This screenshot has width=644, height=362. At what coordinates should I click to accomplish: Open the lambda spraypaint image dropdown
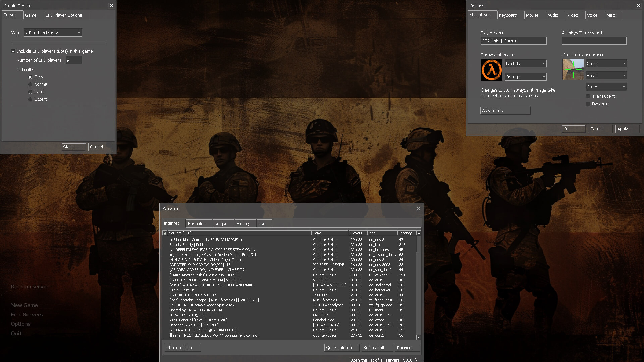click(526, 63)
